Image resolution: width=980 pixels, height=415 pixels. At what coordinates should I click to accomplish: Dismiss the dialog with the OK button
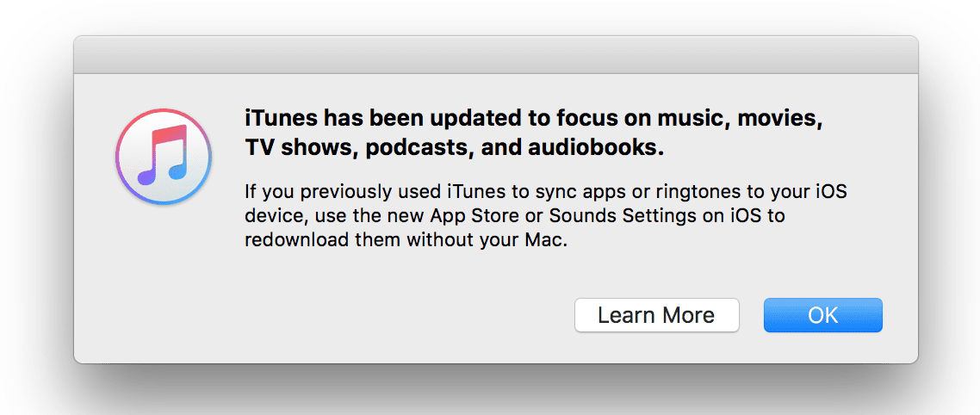(822, 315)
